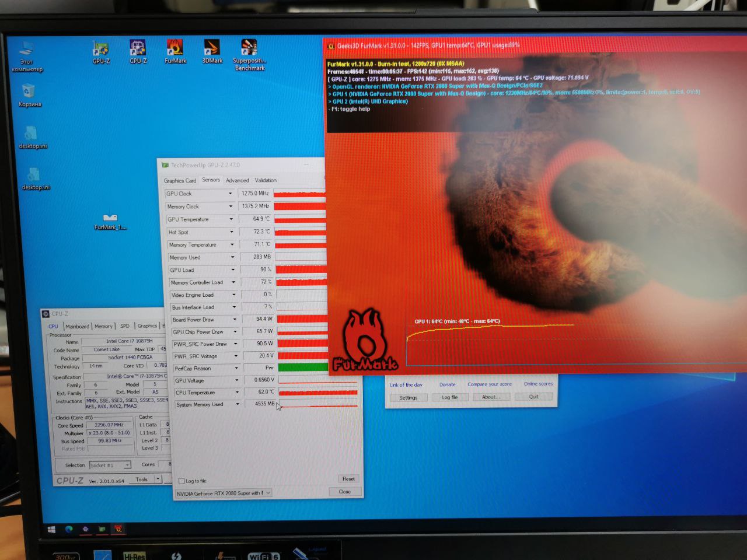Open the SPD tab in CPU-Z
Viewport: 747px width, 560px height.
click(x=125, y=326)
